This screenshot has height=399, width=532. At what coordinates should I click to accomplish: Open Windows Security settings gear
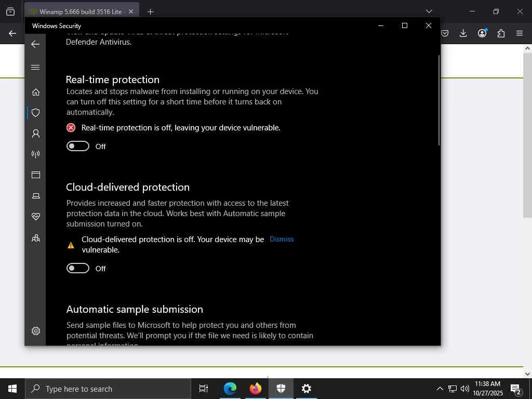(x=36, y=331)
